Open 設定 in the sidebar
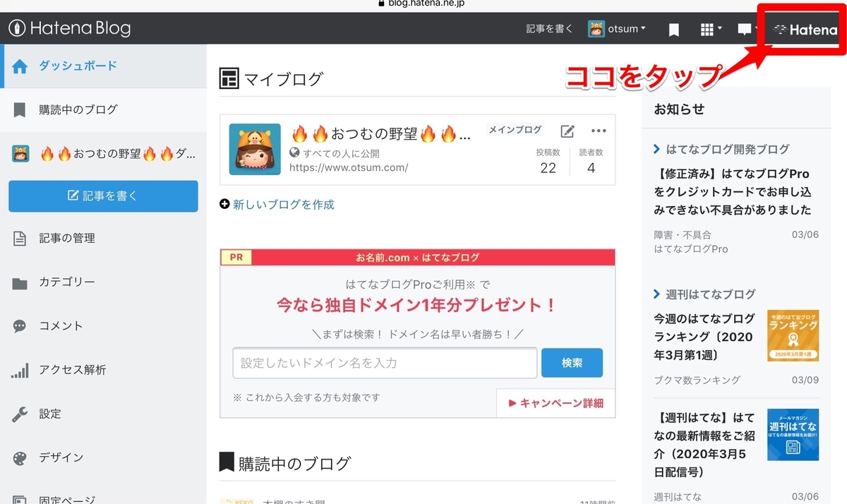 (x=103, y=414)
